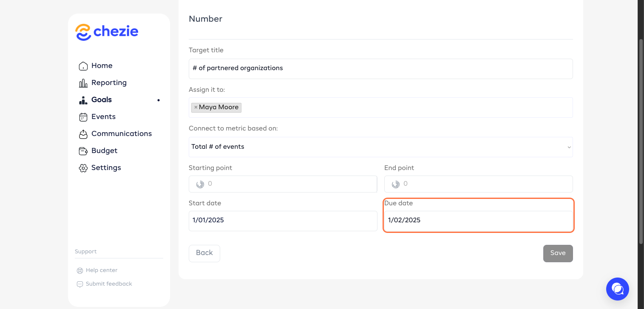This screenshot has height=309, width=644.
Task: Click the Due date field
Action: 478,220
